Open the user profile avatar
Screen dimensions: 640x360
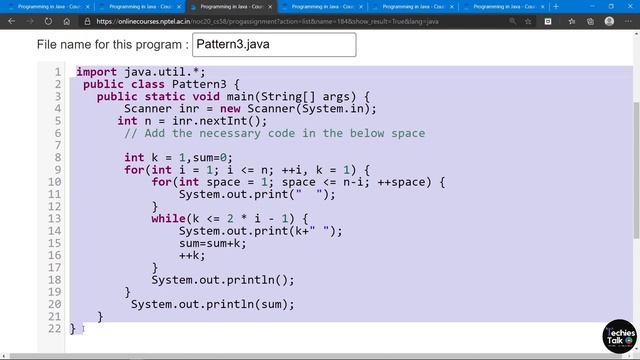(609, 21)
